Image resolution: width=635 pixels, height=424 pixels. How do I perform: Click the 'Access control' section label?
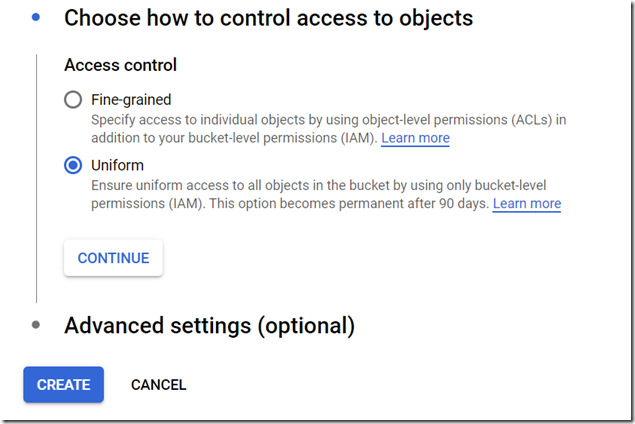tap(120, 65)
